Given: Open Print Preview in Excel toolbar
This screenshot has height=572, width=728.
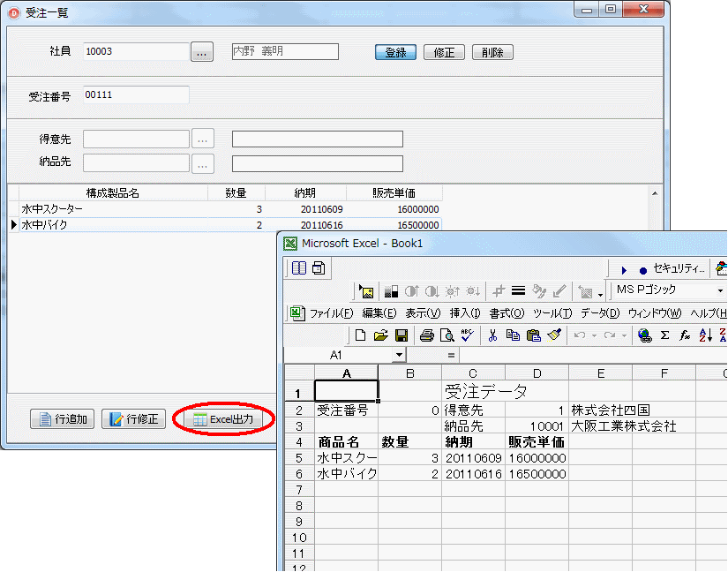Looking at the screenshot, I should (x=447, y=335).
